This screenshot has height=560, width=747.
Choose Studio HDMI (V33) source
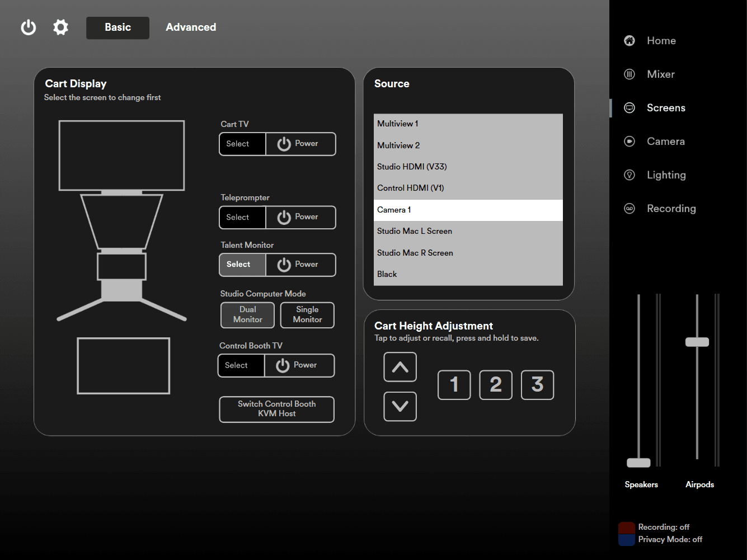coord(468,167)
